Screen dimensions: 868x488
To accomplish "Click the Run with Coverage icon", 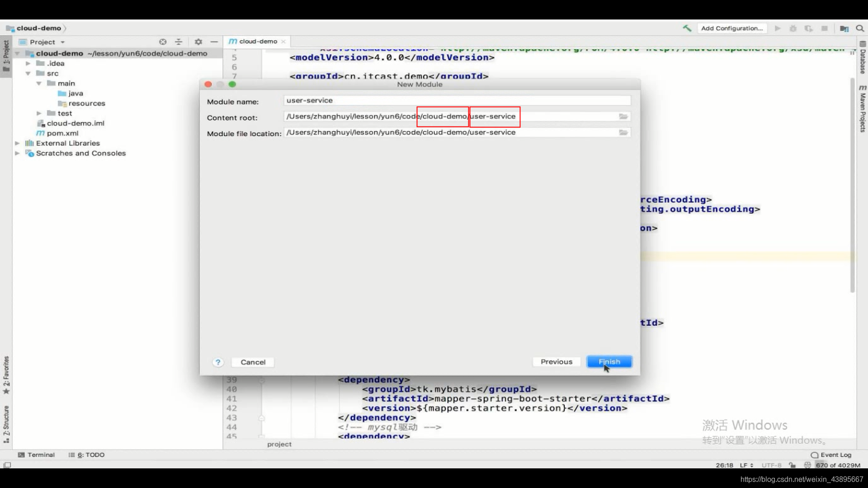I will 809,28.
